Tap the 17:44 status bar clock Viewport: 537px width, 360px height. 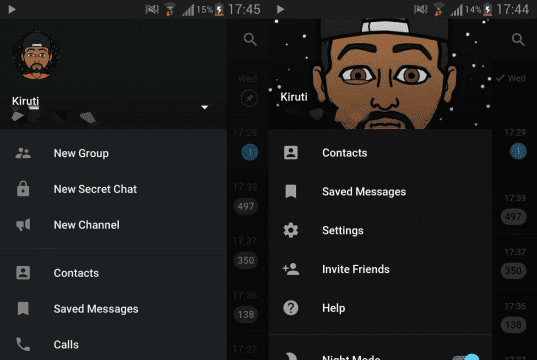click(x=513, y=9)
